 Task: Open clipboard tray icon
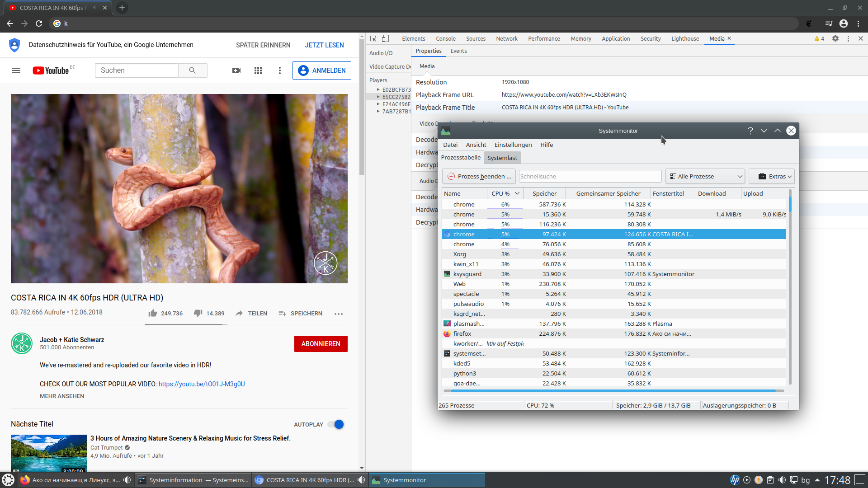coord(770,480)
